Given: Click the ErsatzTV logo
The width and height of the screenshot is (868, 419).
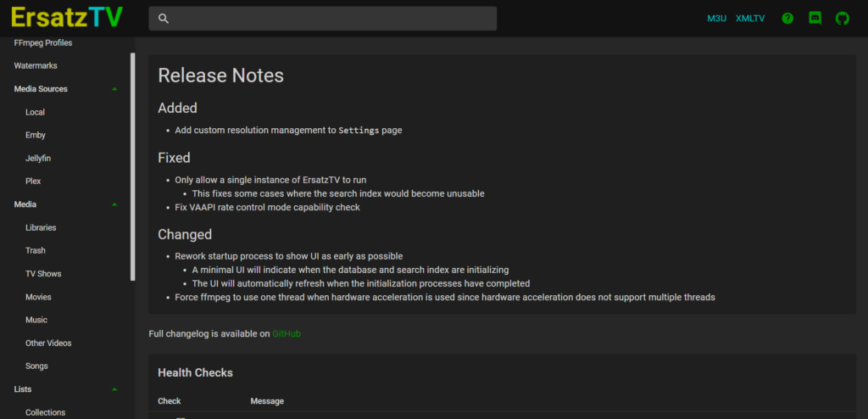Looking at the screenshot, I should (66, 19).
